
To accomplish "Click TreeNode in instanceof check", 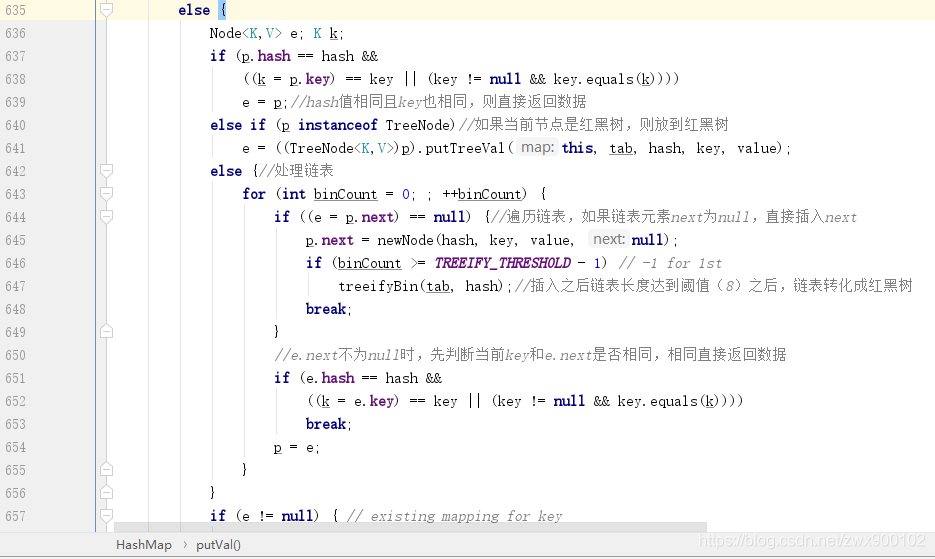I will pos(417,125).
